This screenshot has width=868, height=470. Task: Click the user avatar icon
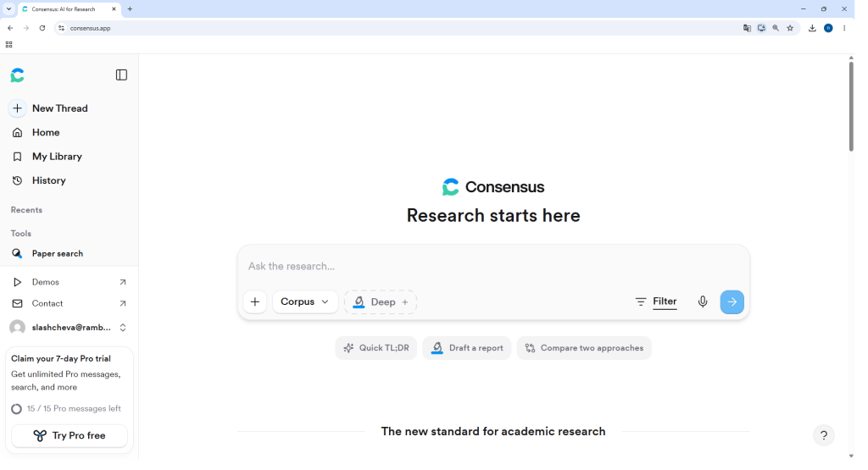pyautogui.click(x=17, y=328)
